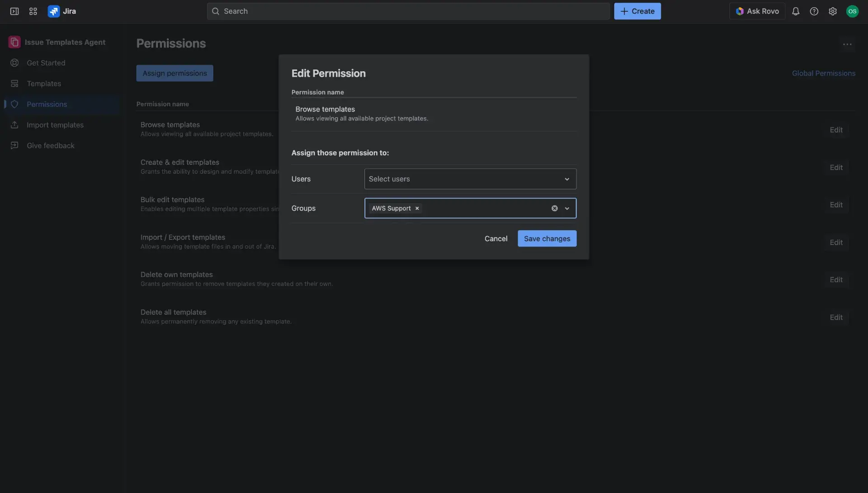
Task: Open the app switcher grid icon
Action: coord(33,11)
